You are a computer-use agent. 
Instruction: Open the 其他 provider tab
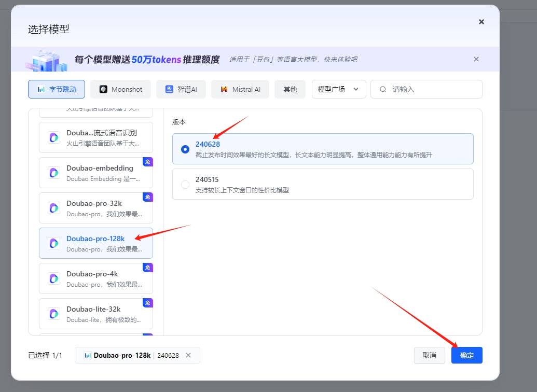(x=290, y=89)
